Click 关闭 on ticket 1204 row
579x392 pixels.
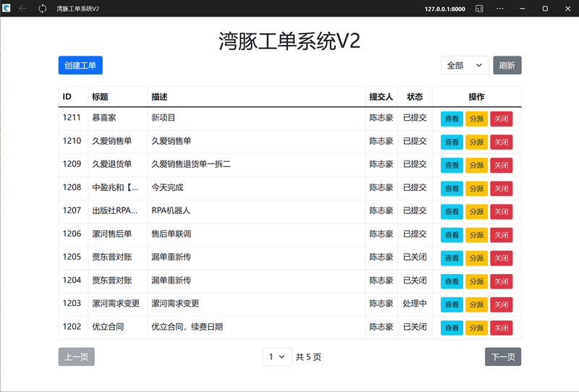[x=501, y=281]
